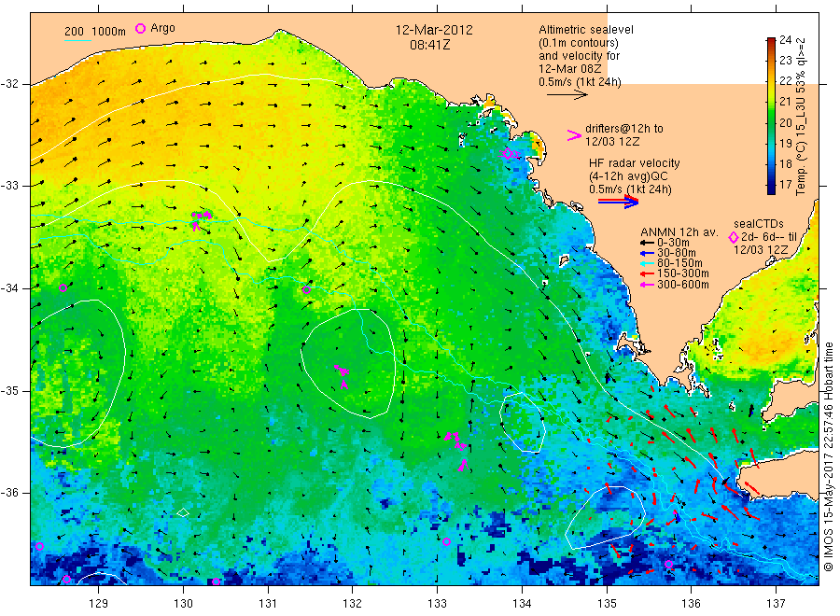This screenshot has height=616, width=840.
Task: Click the Argo float marker near 36.85S 128.6E
Action: click(66, 579)
